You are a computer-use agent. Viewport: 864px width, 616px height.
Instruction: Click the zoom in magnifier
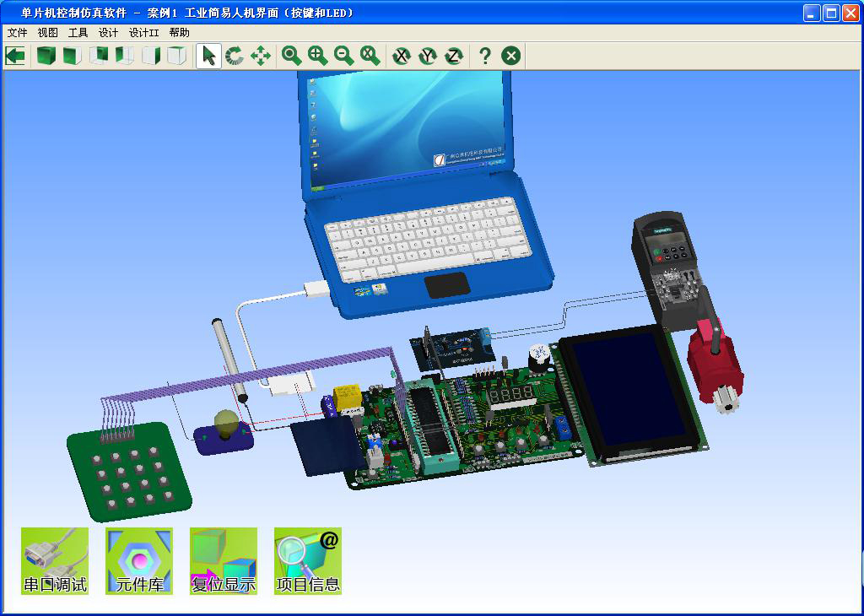click(318, 57)
